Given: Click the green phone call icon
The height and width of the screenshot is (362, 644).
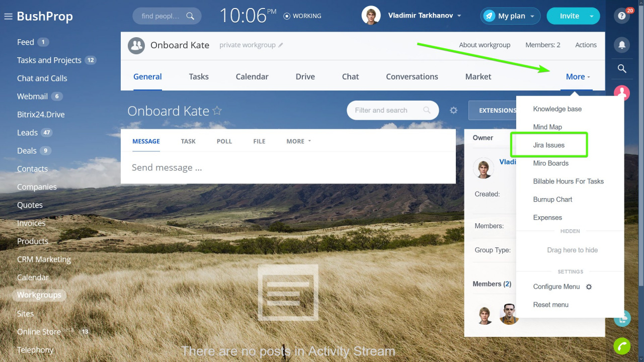Looking at the screenshot, I should (x=622, y=346).
